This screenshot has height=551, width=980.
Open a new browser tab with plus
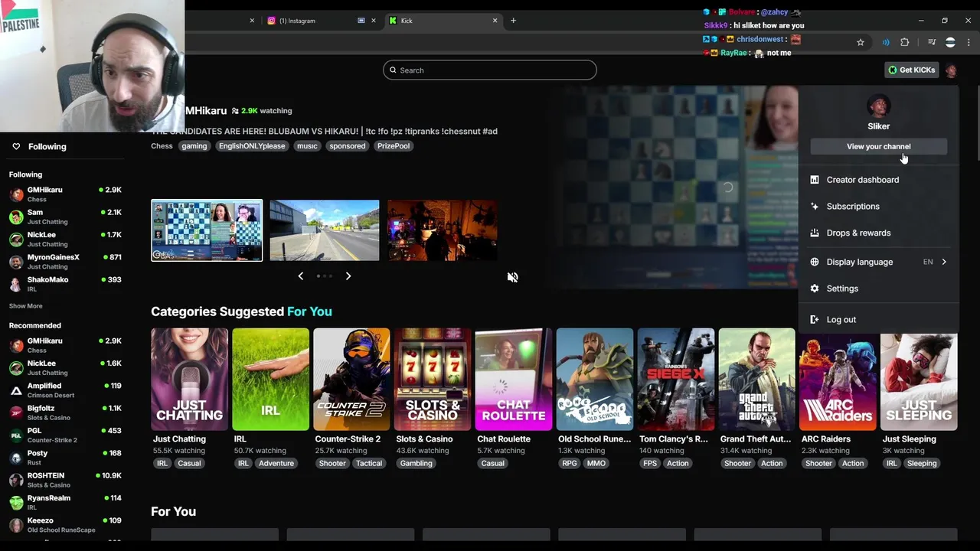pos(513,21)
